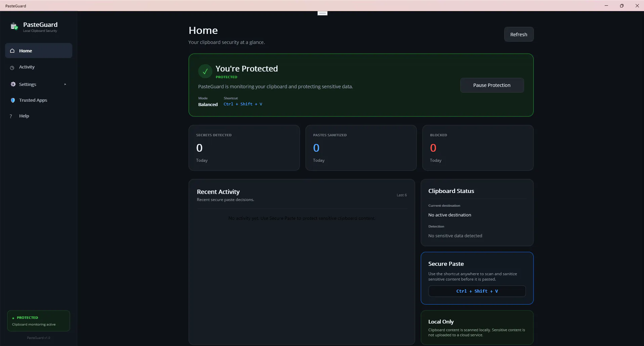
Task: Restore down the PasteGuard window
Action: coord(622,6)
